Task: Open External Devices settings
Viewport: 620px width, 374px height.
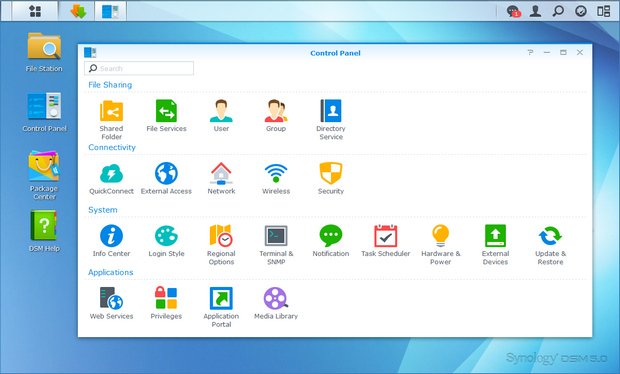Action: [x=495, y=244]
